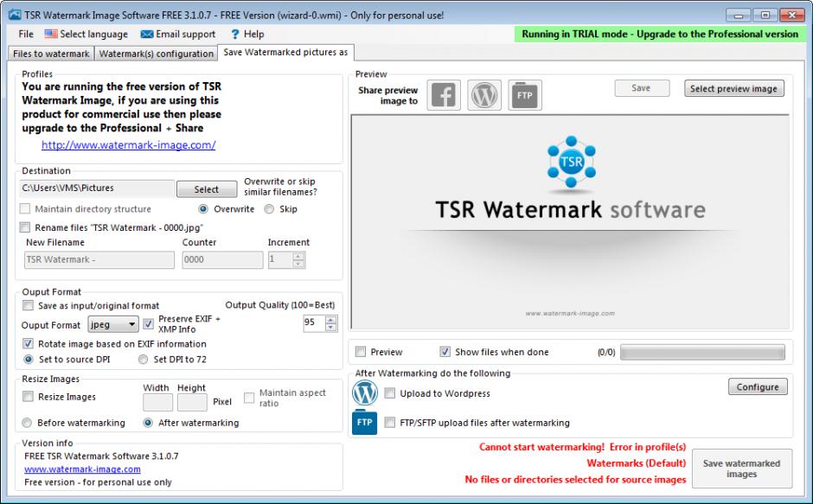Select Set to source DPI
Image resolution: width=813 pixels, height=504 pixels.
coord(29,360)
